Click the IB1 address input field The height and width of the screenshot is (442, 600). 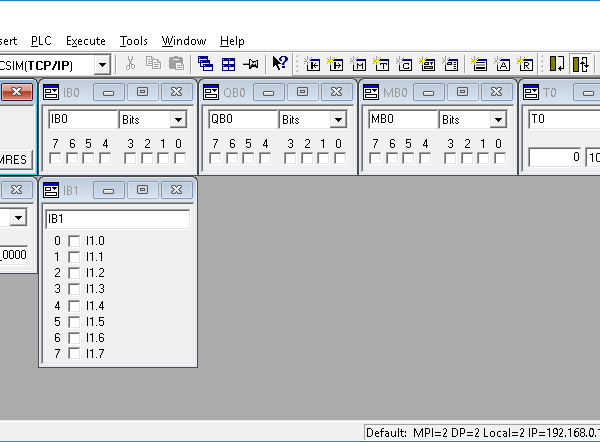(117, 219)
